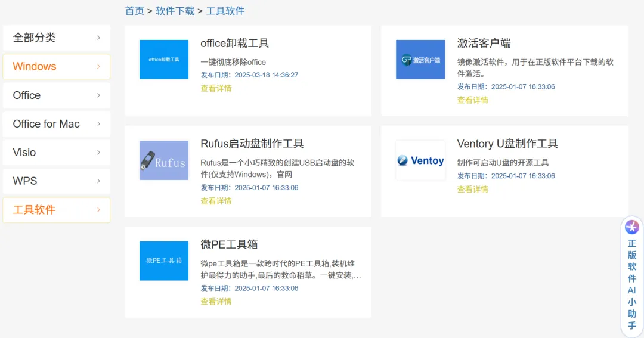Open 查看详情 for office卸载工具

216,88
